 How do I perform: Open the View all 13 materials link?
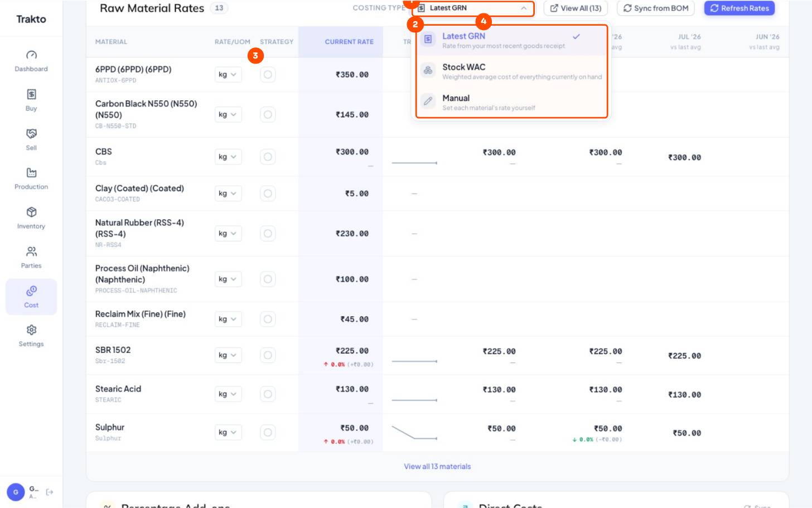(x=437, y=466)
